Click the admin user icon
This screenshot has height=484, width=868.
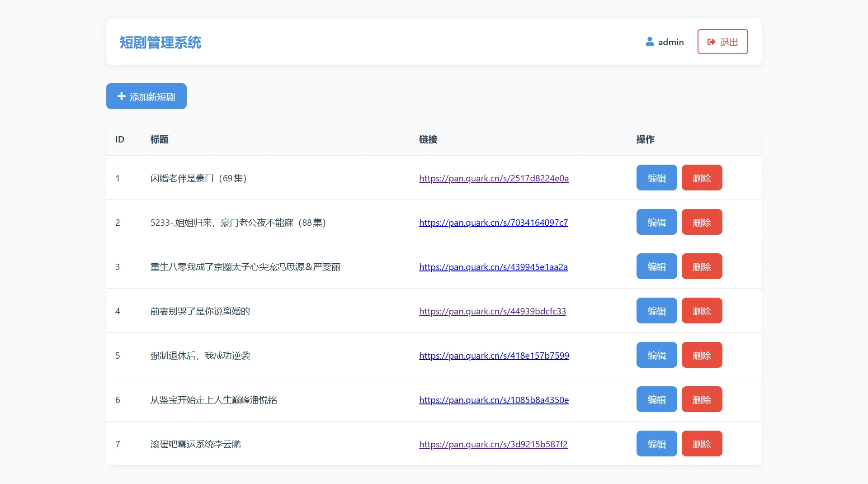pos(650,42)
